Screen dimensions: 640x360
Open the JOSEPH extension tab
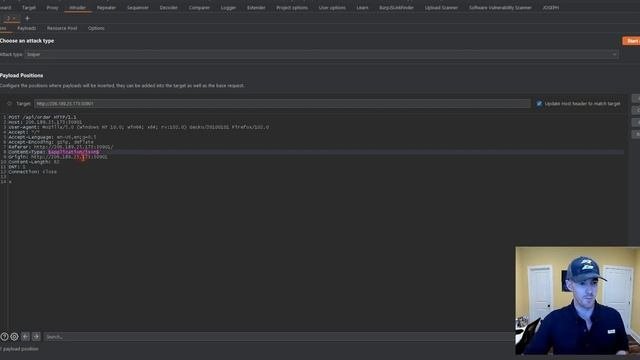(551, 7)
